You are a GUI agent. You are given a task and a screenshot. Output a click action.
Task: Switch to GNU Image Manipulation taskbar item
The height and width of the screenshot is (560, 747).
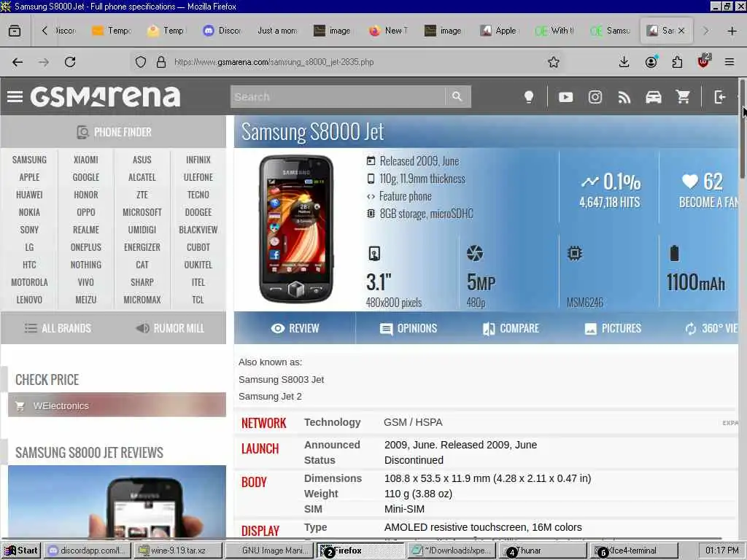pos(269,551)
